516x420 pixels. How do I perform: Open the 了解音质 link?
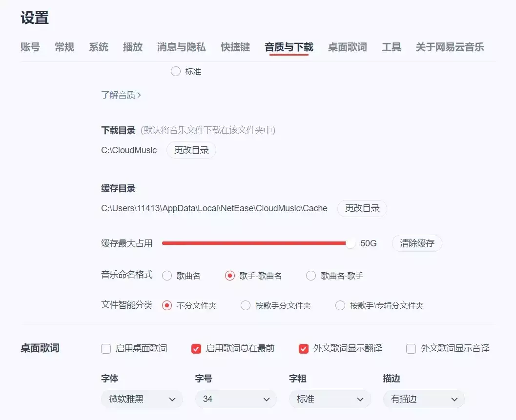(121, 95)
